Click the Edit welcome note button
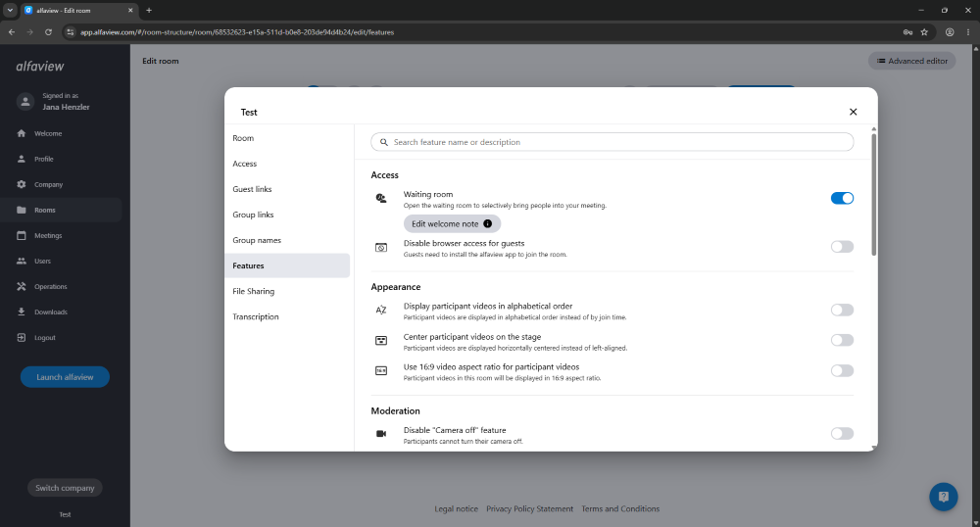This screenshot has width=980, height=527. pos(452,223)
